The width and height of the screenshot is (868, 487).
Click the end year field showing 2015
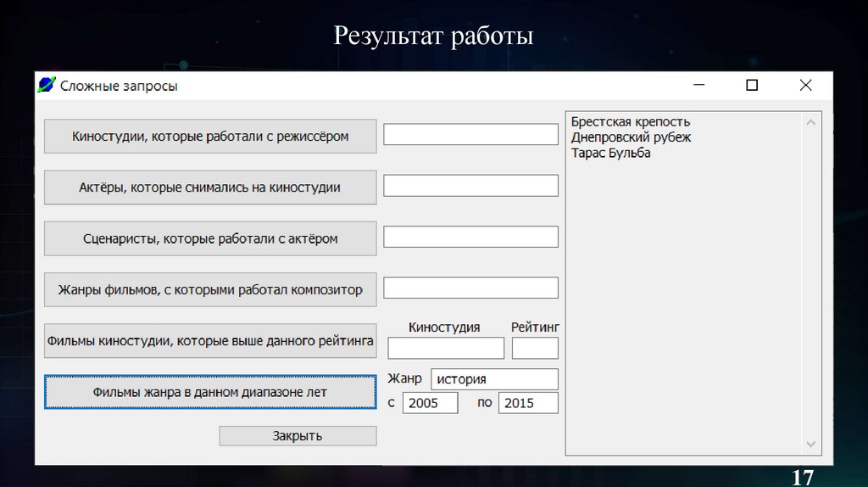click(528, 403)
